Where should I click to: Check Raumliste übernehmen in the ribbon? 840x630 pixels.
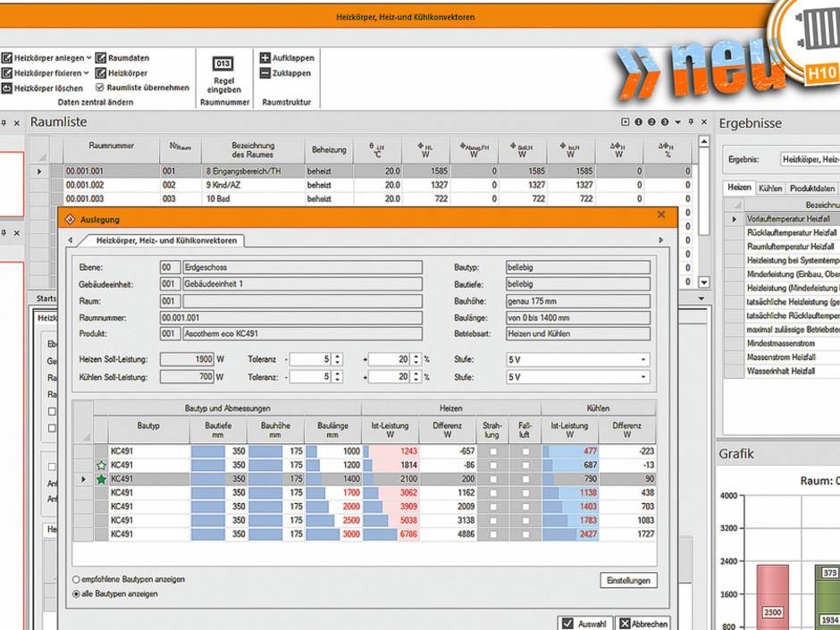pos(99,88)
